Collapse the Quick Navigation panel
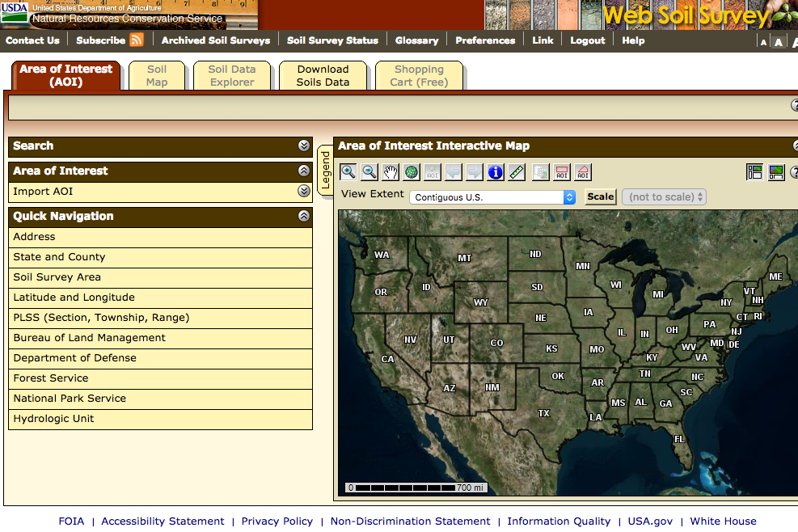This screenshot has width=798, height=532. pos(304,216)
